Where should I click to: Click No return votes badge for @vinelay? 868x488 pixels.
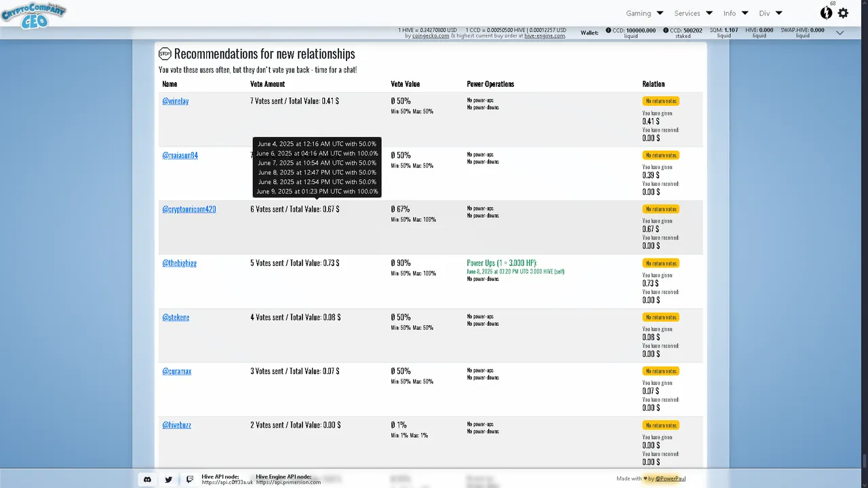pos(660,101)
